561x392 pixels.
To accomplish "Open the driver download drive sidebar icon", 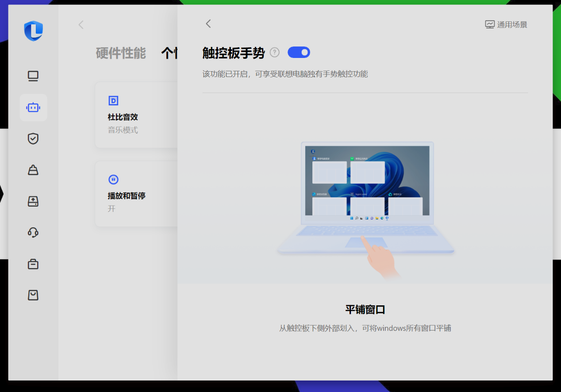I will pos(33,201).
